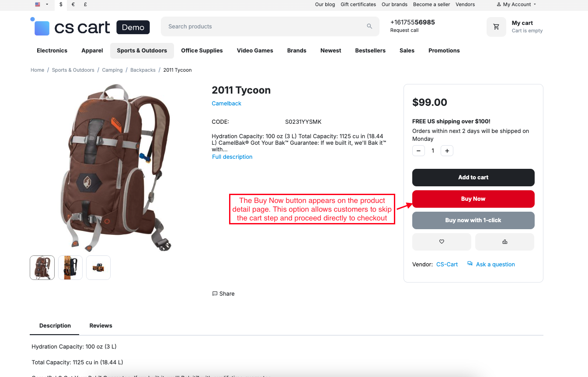The width and height of the screenshot is (588, 377).
Task: Expand the My Account dropdown
Action: point(516,4)
